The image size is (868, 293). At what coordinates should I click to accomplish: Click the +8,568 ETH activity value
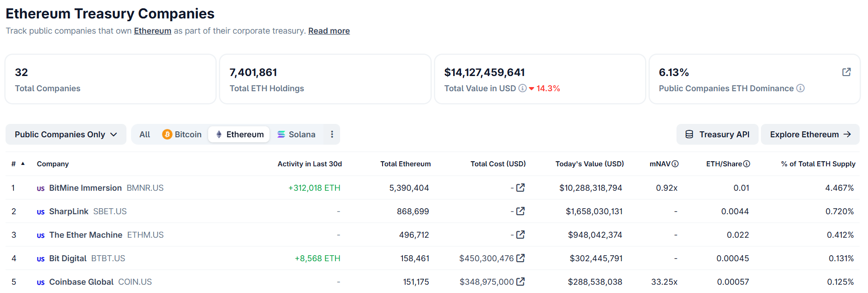tap(317, 258)
